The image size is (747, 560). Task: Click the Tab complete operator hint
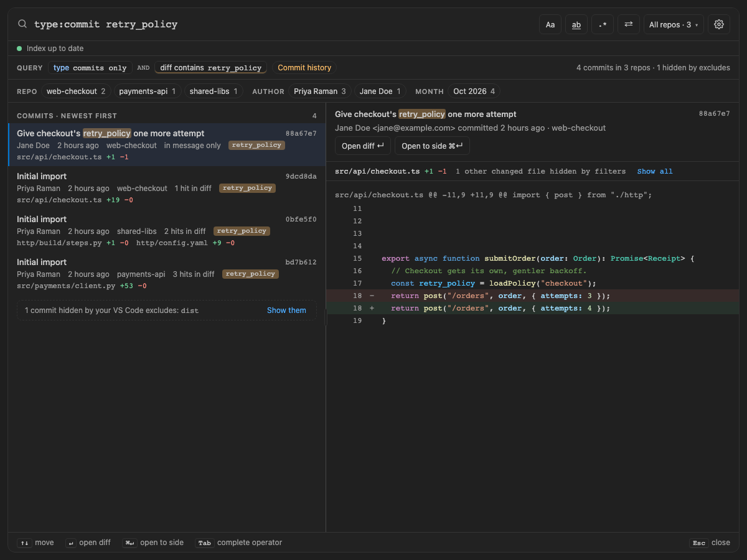pos(238,543)
